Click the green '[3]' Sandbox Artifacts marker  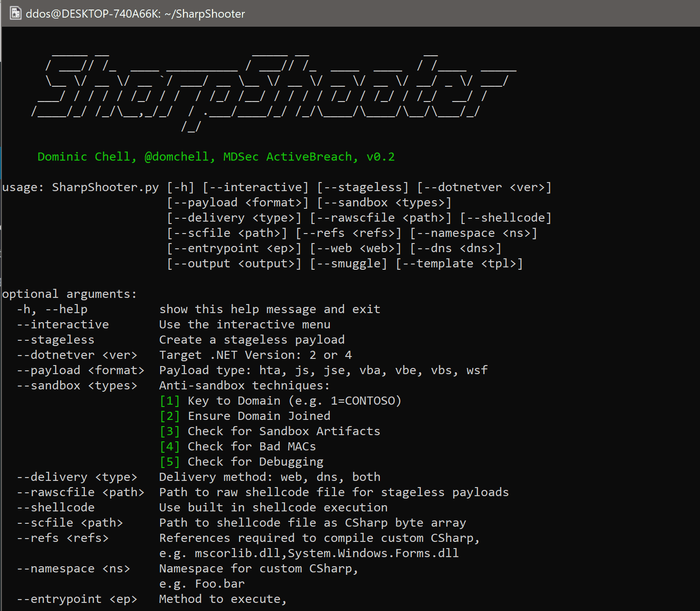click(170, 431)
